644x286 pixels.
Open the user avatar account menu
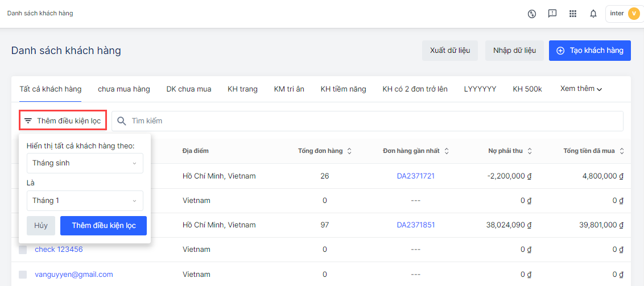[x=633, y=14]
